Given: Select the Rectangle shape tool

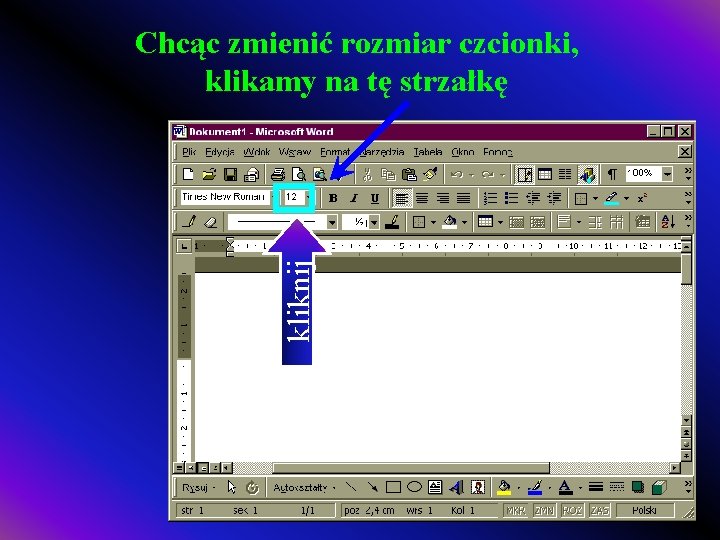Looking at the screenshot, I should click(393, 487).
